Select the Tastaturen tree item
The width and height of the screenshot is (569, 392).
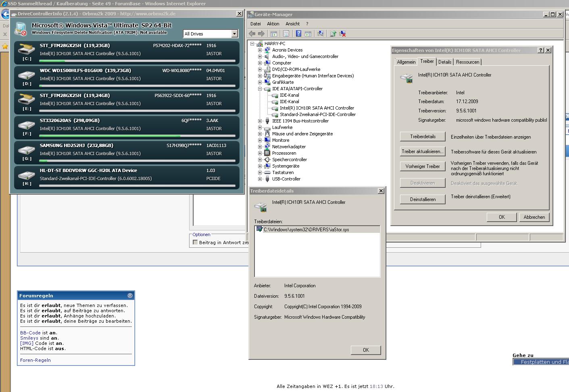pyautogui.click(x=283, y=172)
